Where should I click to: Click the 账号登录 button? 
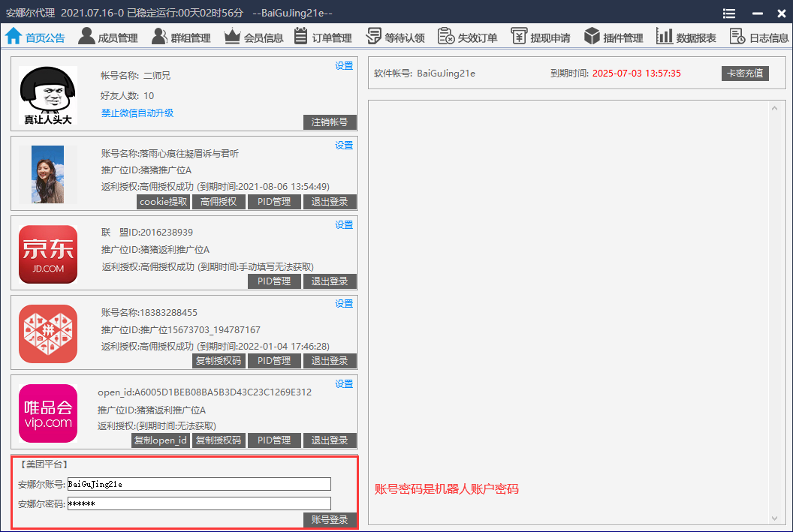(x=330, y=520)
